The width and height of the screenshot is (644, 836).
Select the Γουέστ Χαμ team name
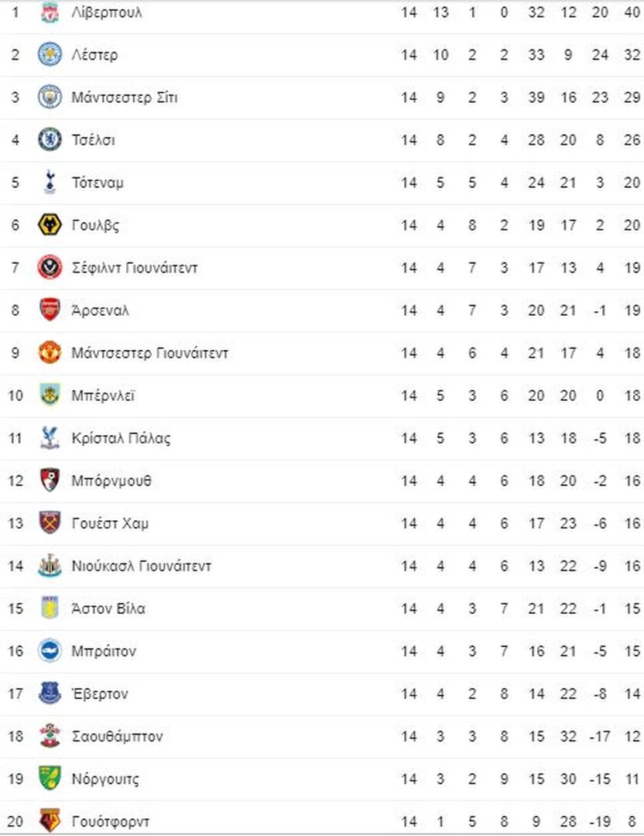pos(110,523)
